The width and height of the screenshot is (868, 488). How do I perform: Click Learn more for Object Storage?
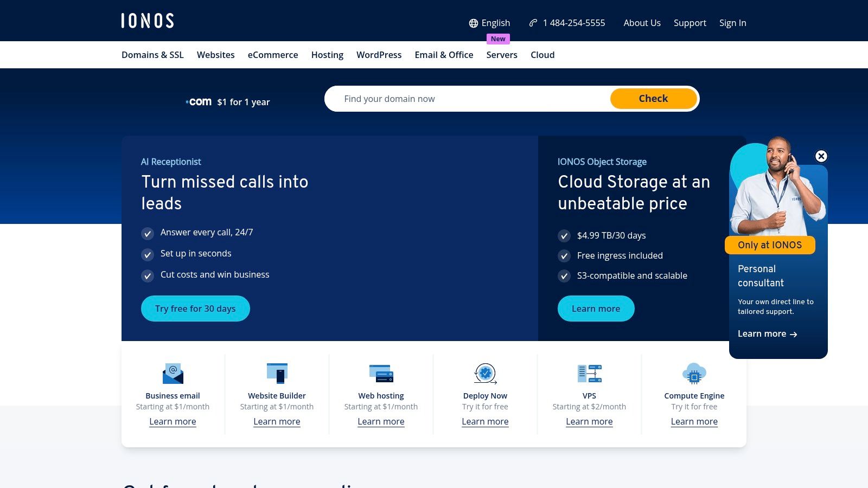pyautogui.click(x=596, y=309)
